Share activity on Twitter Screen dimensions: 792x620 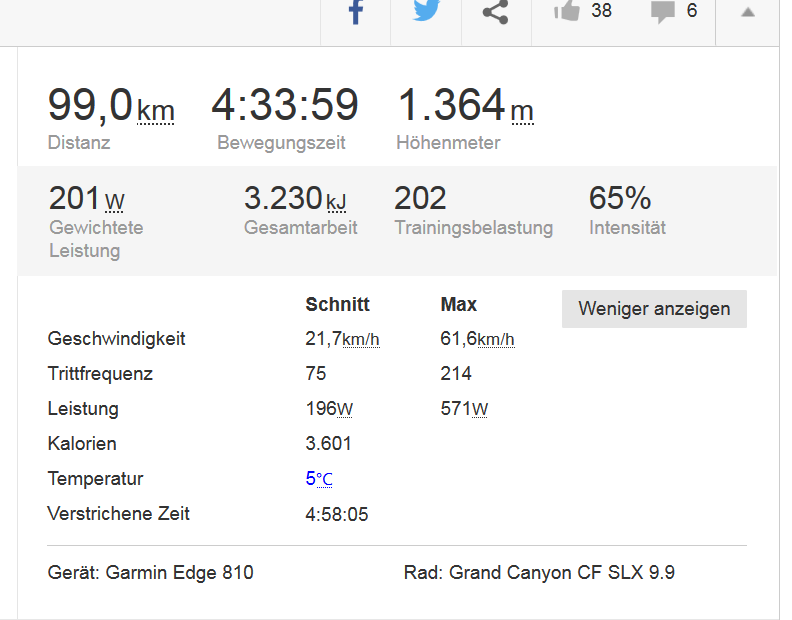coord(426,13)
